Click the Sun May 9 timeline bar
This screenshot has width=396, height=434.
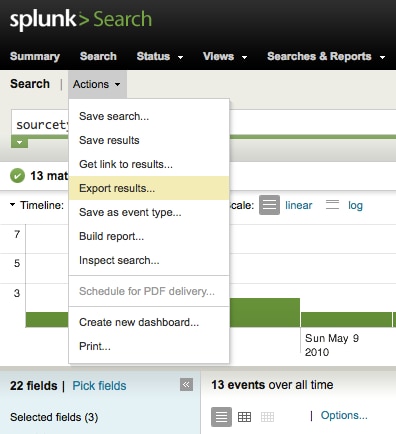(x=346, y=319)
